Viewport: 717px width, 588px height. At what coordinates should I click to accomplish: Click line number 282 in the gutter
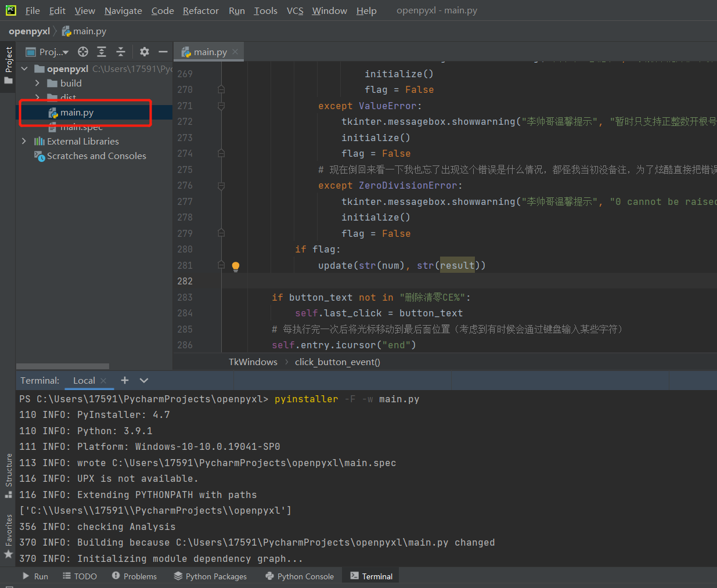coord(185,281)
